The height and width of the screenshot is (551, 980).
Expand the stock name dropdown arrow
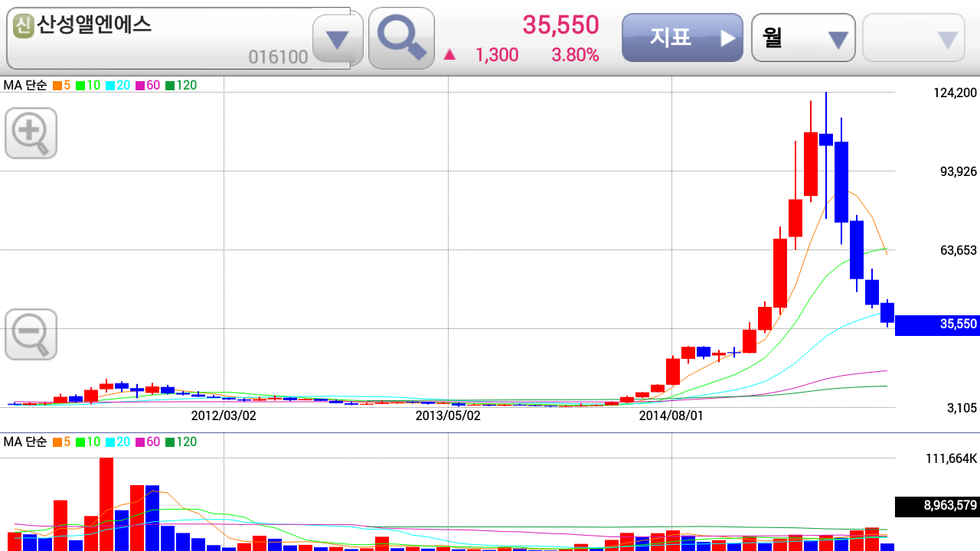pyautogui.click(x=338, y=40)
